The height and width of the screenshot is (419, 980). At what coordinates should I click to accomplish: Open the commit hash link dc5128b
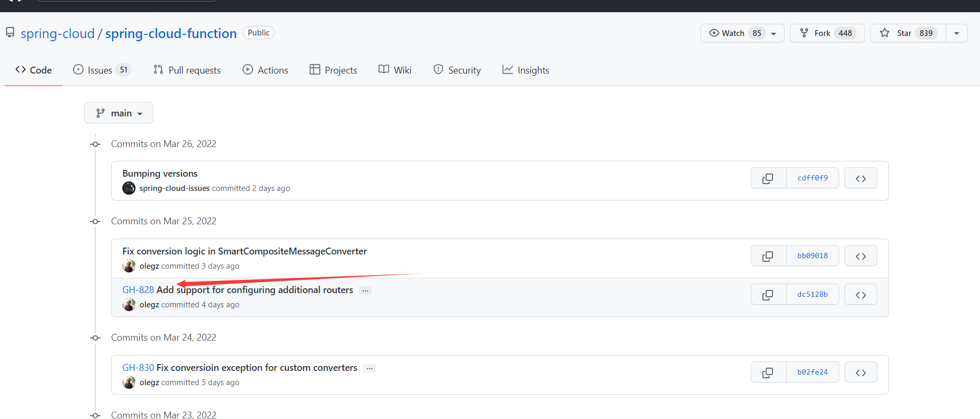(813, 295)
